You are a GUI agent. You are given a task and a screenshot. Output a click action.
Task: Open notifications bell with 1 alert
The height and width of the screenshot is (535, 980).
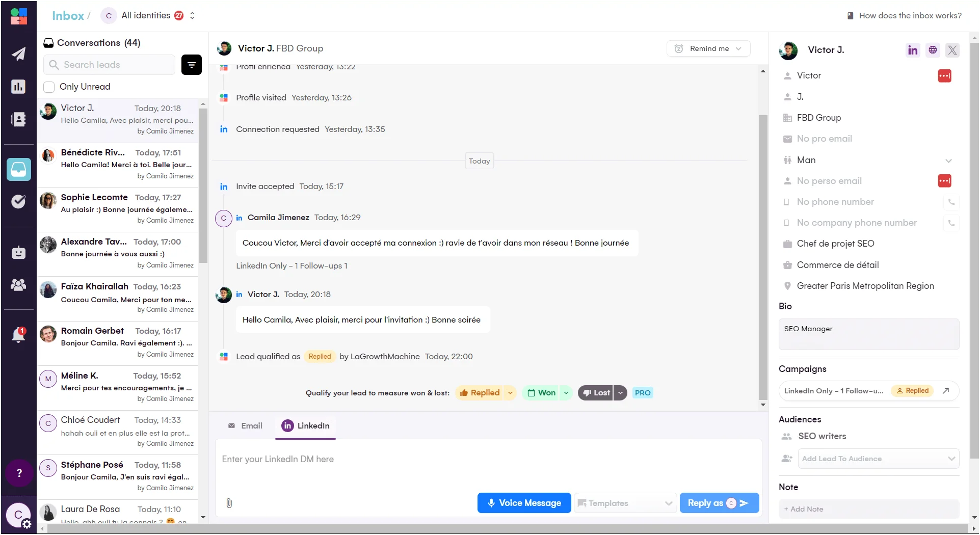18,335
